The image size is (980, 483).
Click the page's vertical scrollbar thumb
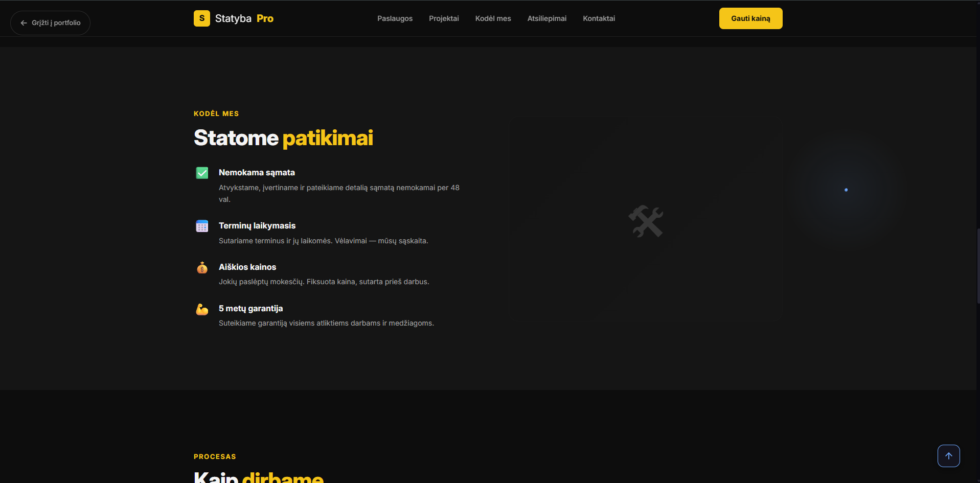[977, 266]
